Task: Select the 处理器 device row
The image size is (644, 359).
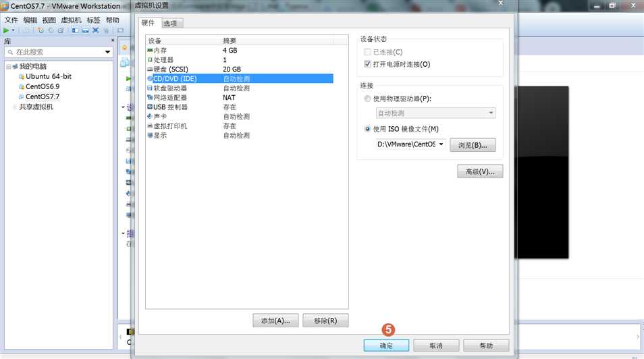Action: 240,60
